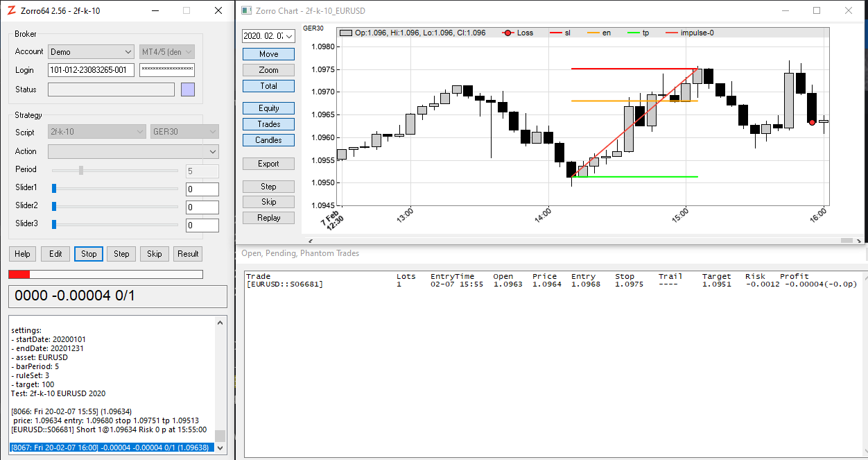This screenshot has width=868, height=460.
Task: Click Export in the chart sidebar
Action: pos(268,164)
